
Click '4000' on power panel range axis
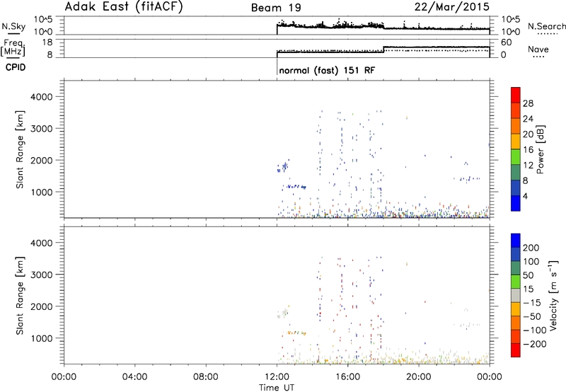pos(42,97)
